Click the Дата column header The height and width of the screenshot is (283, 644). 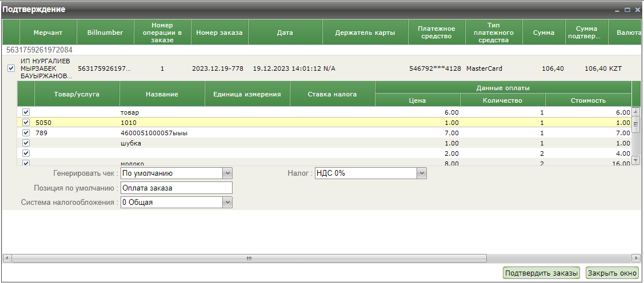(285, 33)
